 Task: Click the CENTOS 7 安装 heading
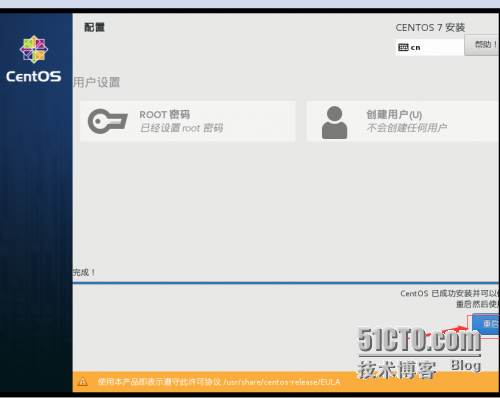430,28
